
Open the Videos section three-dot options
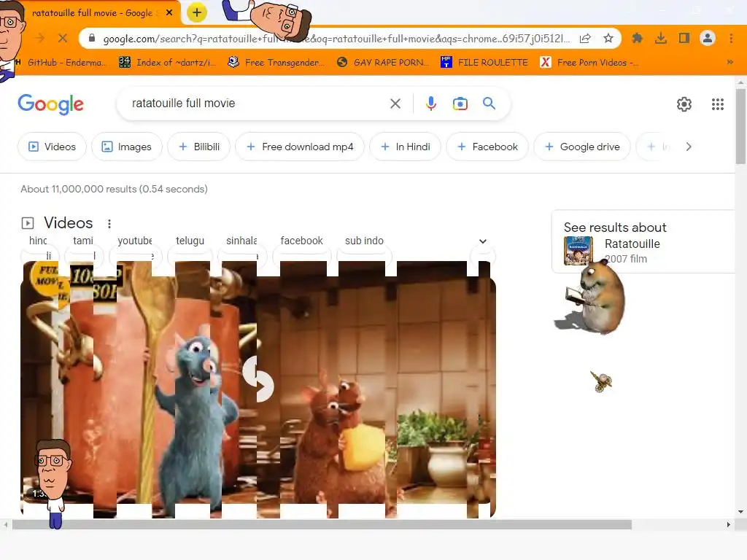(109, 223)
